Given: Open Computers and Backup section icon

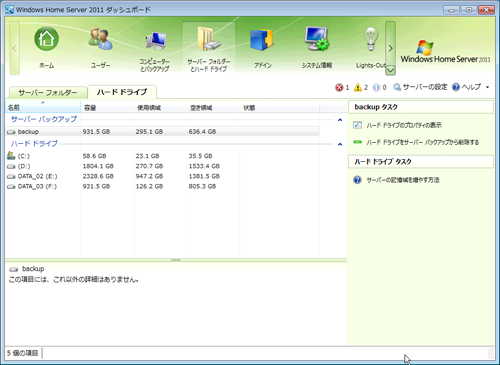Looking at the screenshot, I should click(155, 41).
